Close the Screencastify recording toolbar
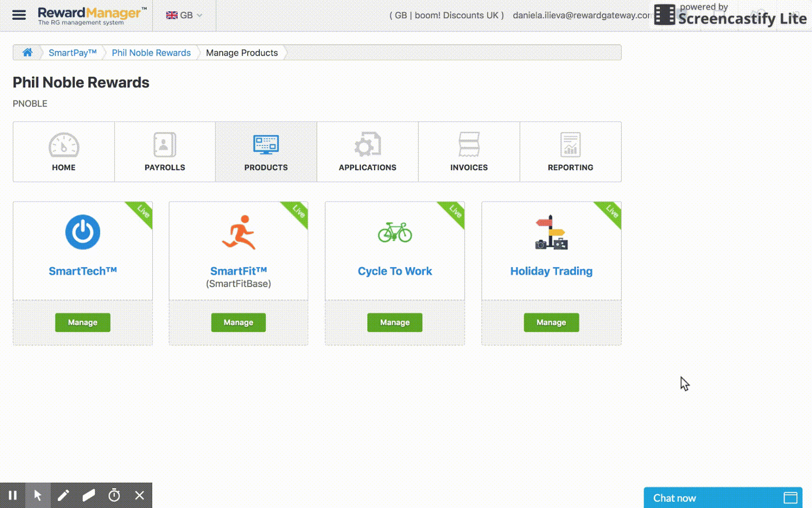 (x=140, y=495)
